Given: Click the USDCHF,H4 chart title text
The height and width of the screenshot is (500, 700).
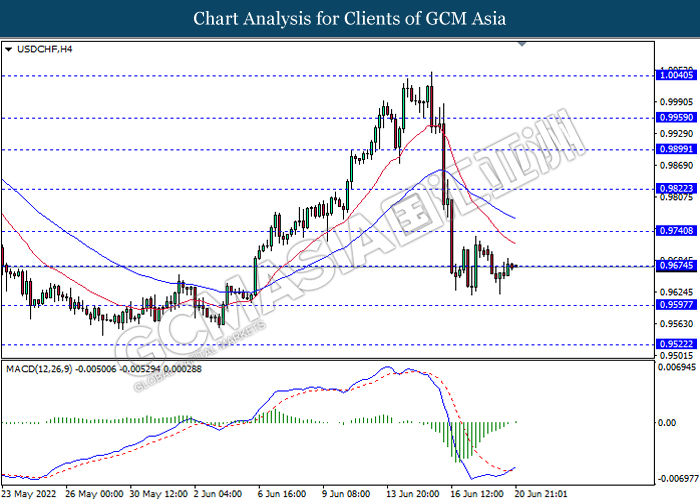Looking at the screenshot, I should coord(44,49).
